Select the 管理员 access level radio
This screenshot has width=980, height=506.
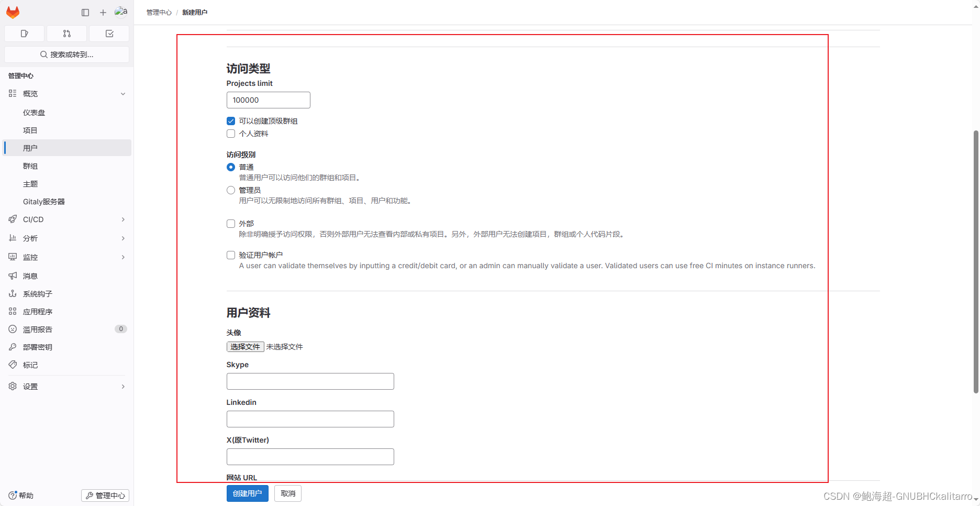(x=231, y=190)
